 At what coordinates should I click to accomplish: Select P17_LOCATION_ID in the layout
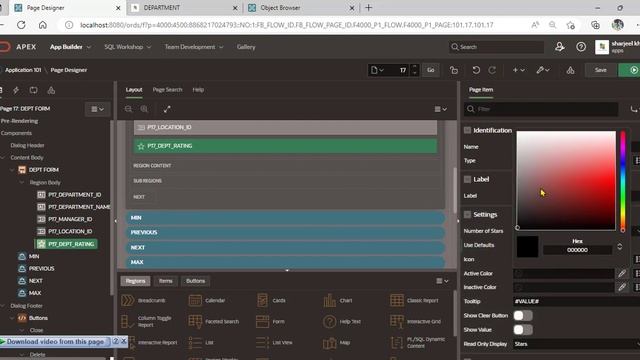click(x=285, y=127)
